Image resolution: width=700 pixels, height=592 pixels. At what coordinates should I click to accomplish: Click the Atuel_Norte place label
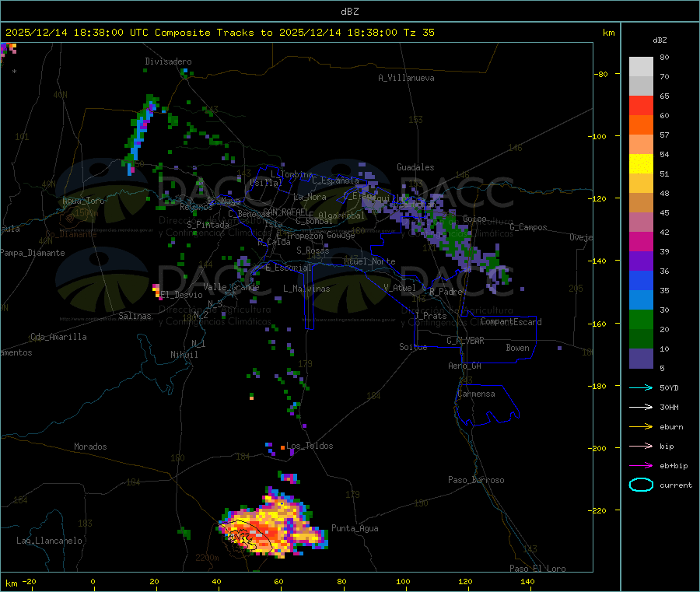pyautogui.click(x=369, y=261)
